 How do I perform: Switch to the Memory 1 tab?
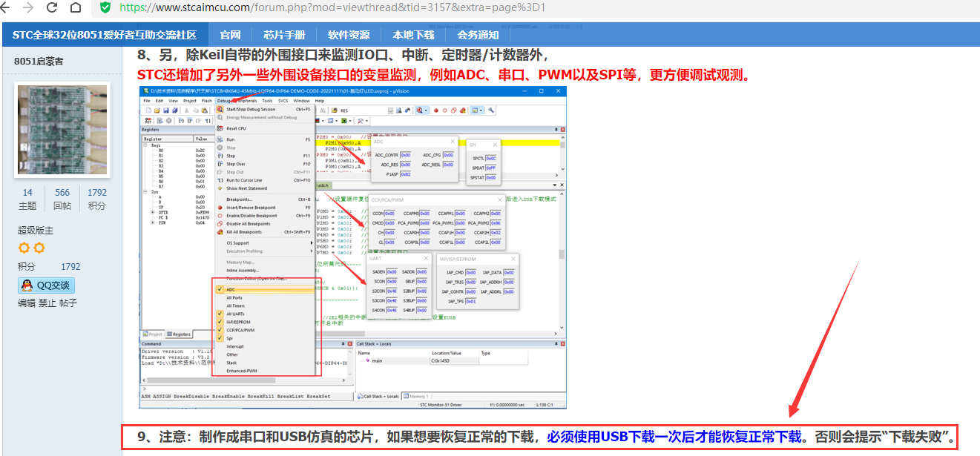[x=416, y=396]
